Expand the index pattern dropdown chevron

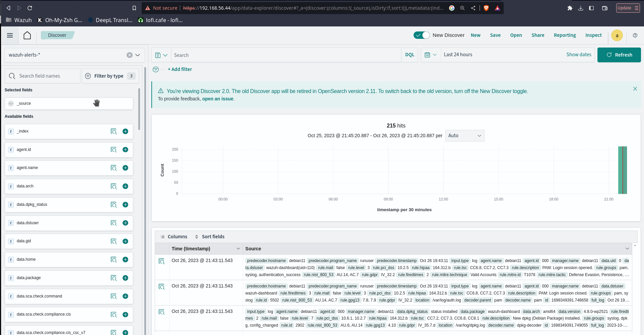click(x=137, y=55)
